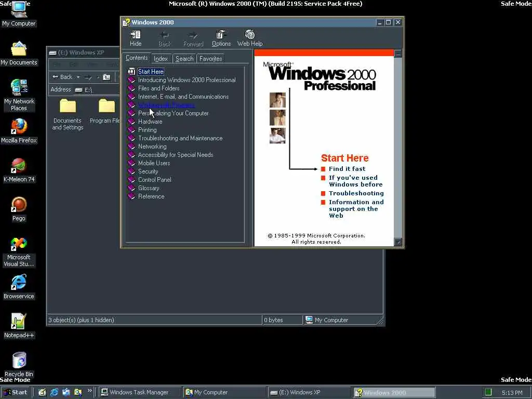Open Accessibility for Special Needs topic
Screen dimensions: 532x399
pos(176,155)
